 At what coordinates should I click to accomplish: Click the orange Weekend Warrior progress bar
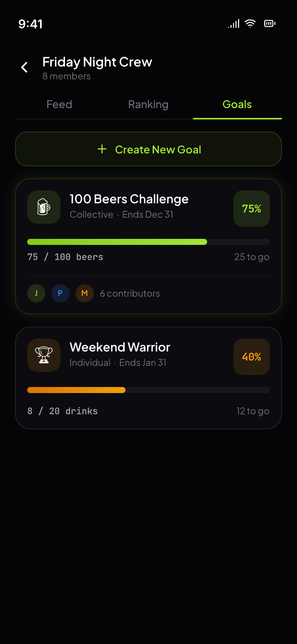[76, 390]
